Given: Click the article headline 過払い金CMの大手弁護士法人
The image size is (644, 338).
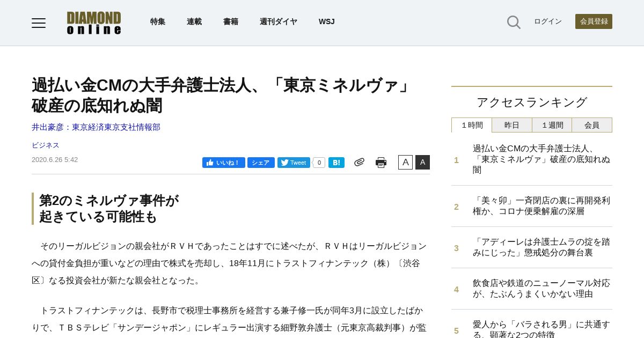Looking at the screenshot, I should pos(223,95).
